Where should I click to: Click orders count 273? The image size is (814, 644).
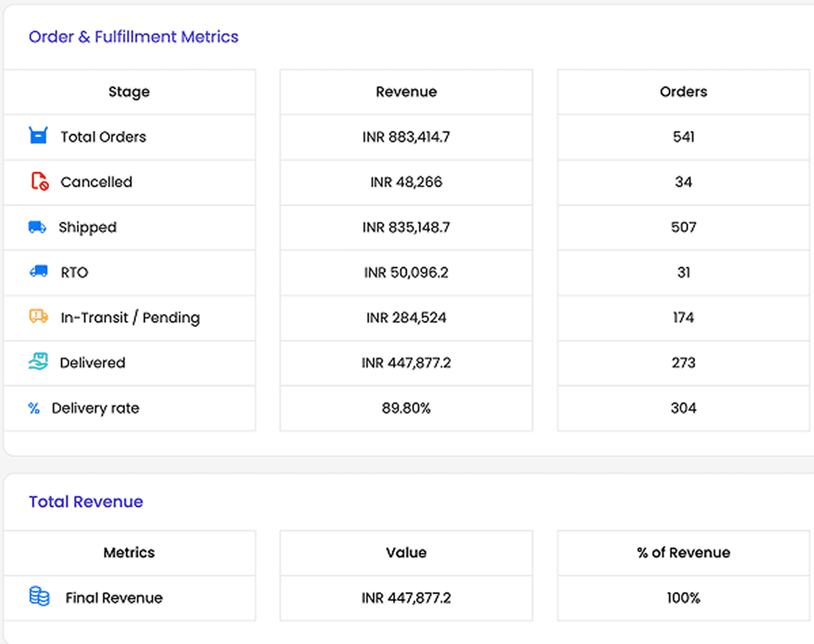pos(683,363)
